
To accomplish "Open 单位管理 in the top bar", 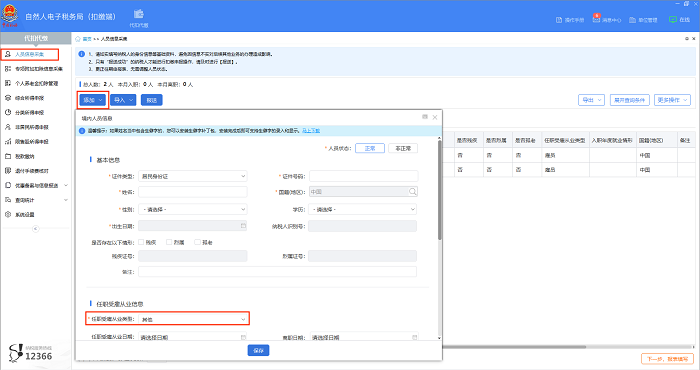I will click(643, 20).
